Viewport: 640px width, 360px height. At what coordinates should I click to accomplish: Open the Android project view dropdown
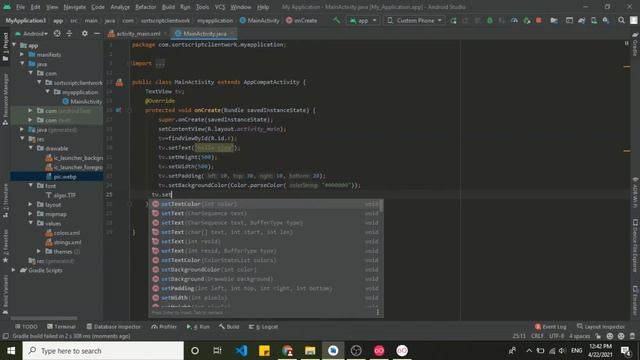click(32, 33)
